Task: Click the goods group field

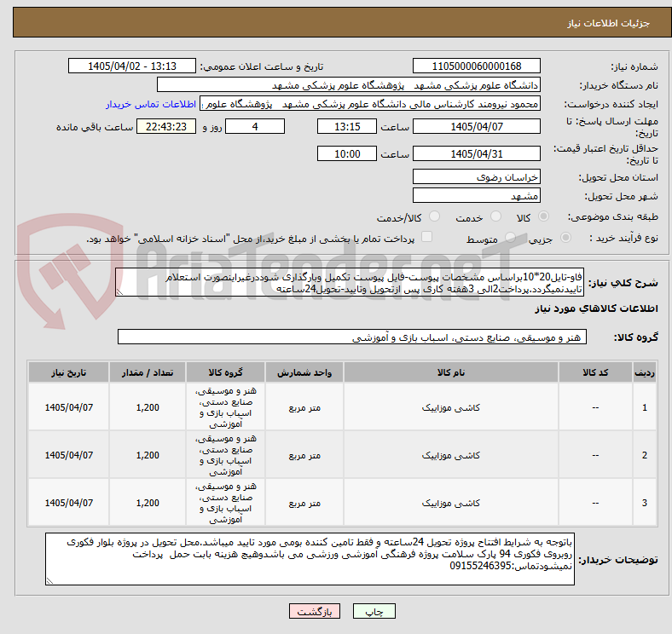Action: click(352, 337)
